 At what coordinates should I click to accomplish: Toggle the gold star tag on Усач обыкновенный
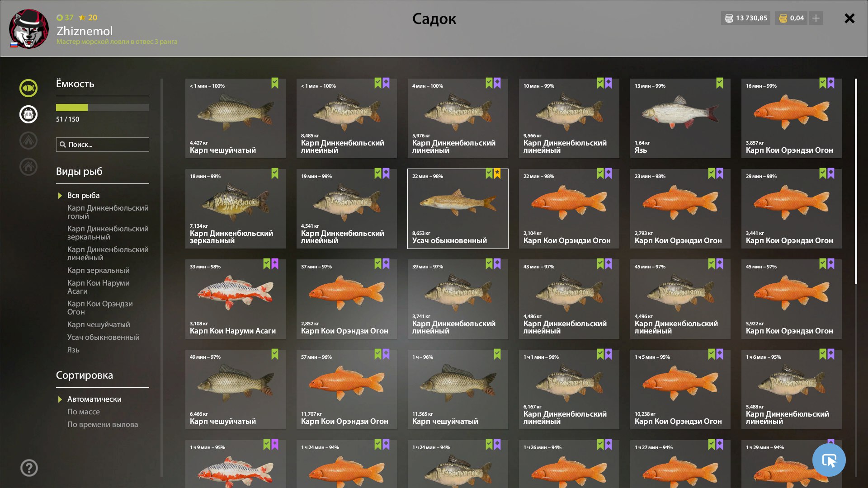click(x=497, y=174)
